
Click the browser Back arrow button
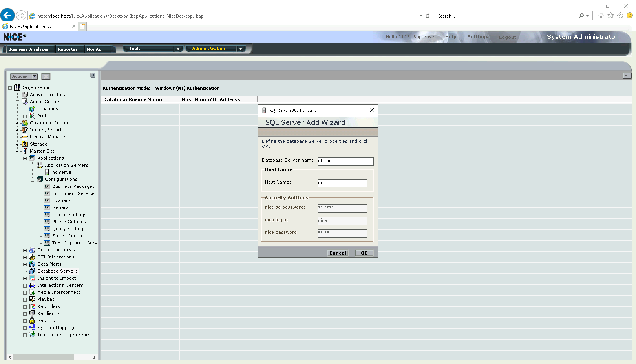click(7, 16)
